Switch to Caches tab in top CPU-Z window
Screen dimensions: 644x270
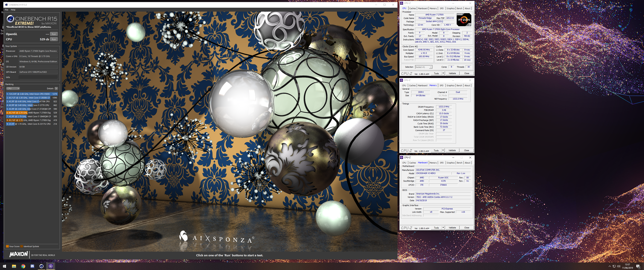412,8
